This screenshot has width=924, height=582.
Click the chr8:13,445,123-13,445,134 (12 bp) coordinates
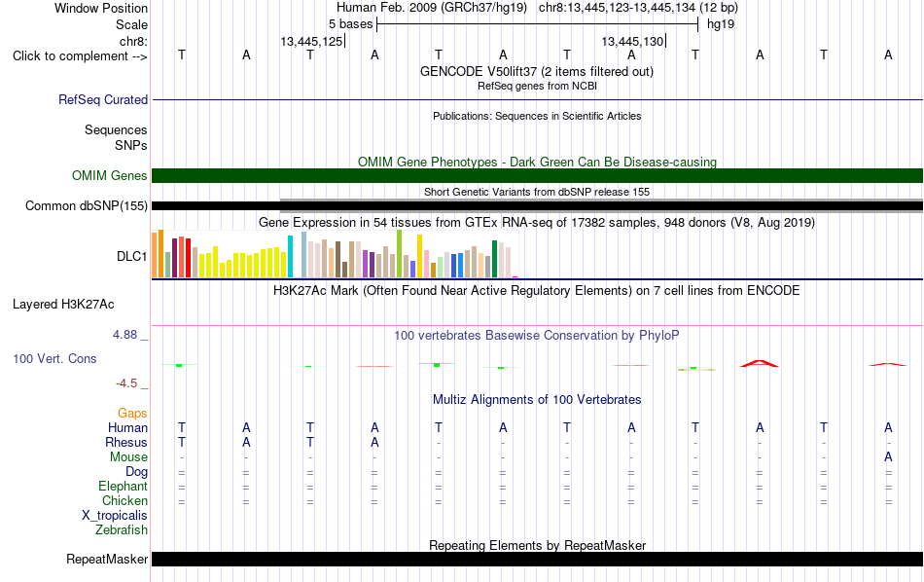click(638, 8)
